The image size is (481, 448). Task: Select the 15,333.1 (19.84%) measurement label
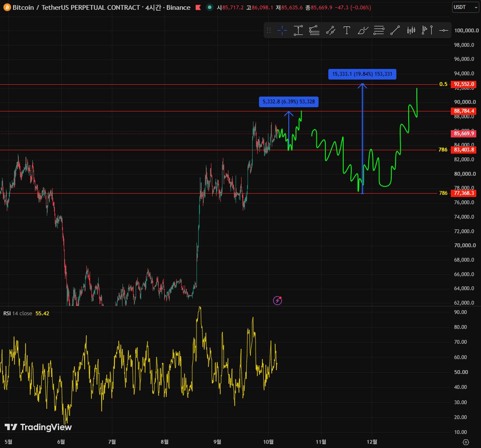pos(362,74)
